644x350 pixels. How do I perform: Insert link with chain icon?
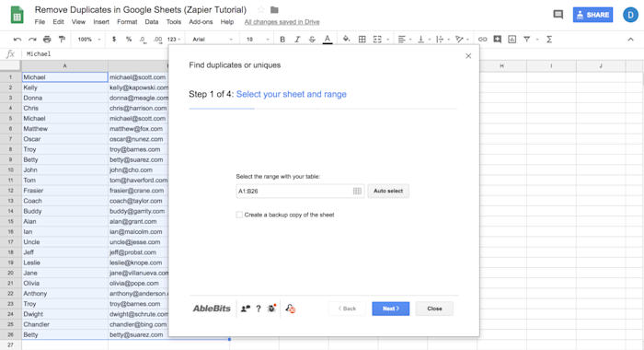(483, 40)
